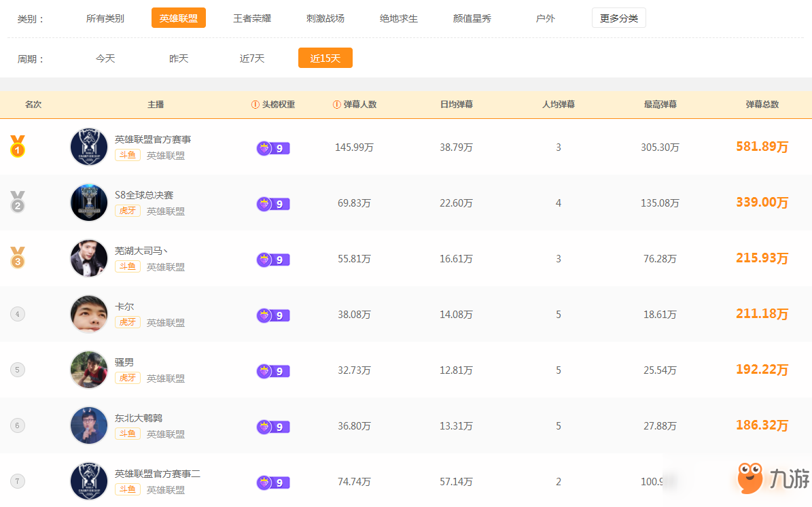Click the bronze rank 3 medal icon
Screen dimensions: 812x507
[18, 258]
